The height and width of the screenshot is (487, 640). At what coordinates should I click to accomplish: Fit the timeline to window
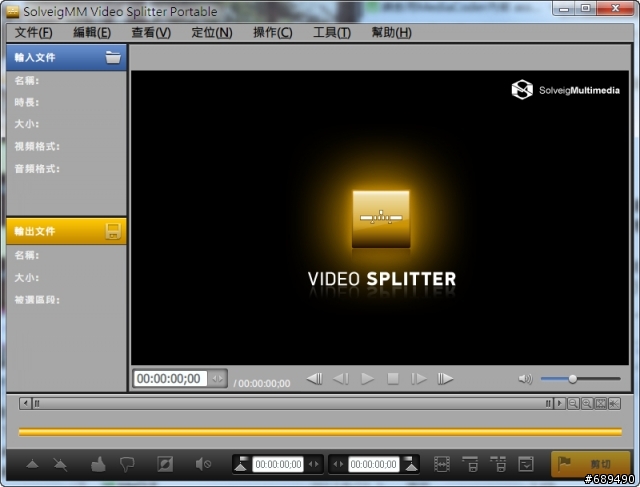601,403
